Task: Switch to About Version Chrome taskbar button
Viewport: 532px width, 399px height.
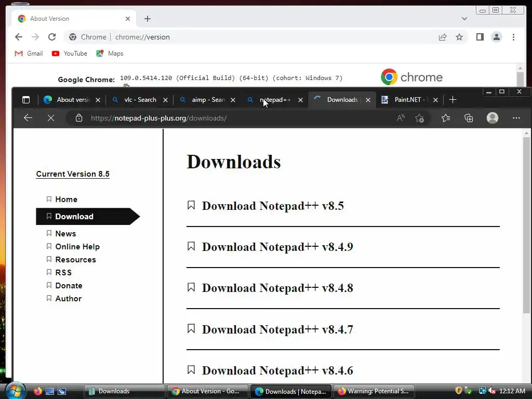Action: tap(207, 391)
